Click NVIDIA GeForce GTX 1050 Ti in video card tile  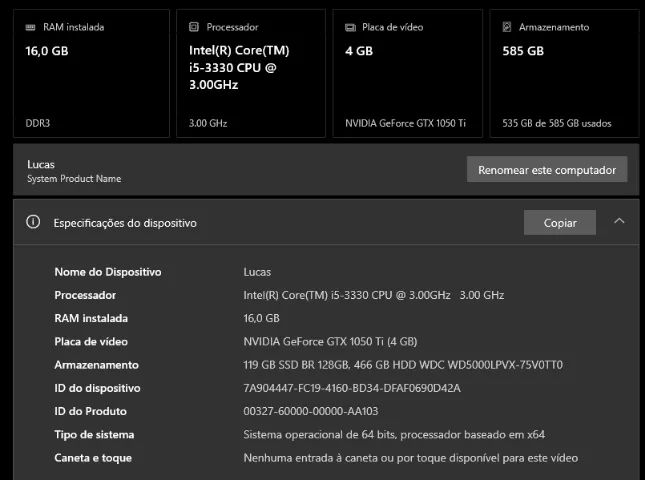click(405, 123)
